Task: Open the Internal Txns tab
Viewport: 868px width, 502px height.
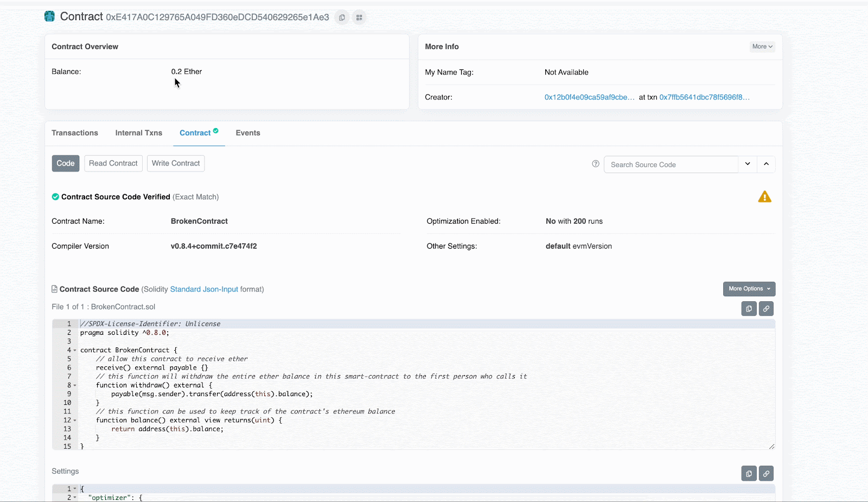Action: coord(138,133)
